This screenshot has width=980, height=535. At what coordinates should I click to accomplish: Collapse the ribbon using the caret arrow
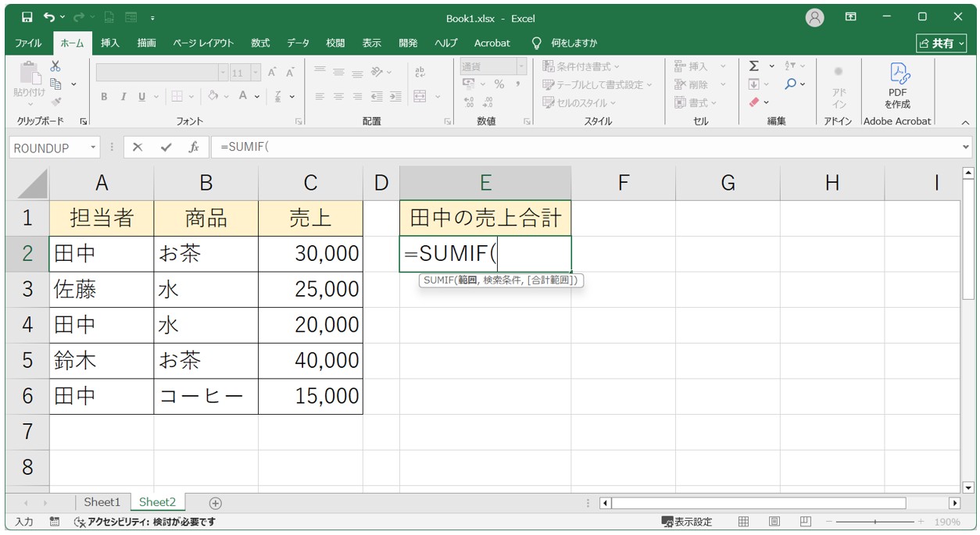click(964, 123)
